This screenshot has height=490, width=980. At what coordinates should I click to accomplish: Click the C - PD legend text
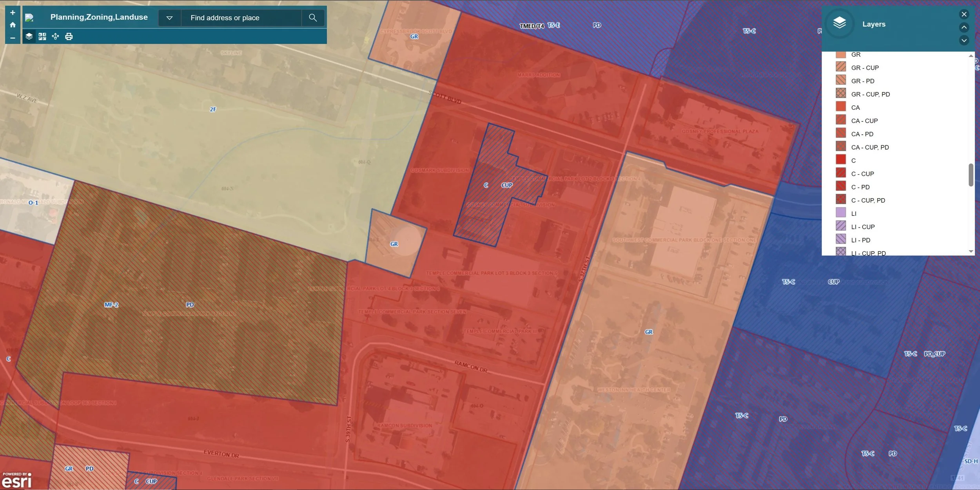coord(860,187)
